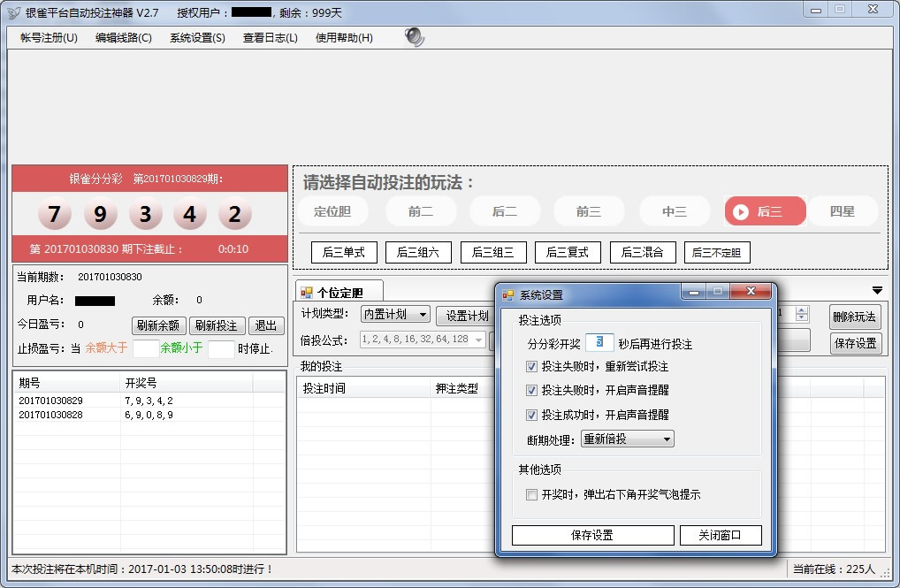Open the 断期处理 dropdown (重新倍投)
The width and height of the screenshot is (900, 588).
(x=627, y=439)
